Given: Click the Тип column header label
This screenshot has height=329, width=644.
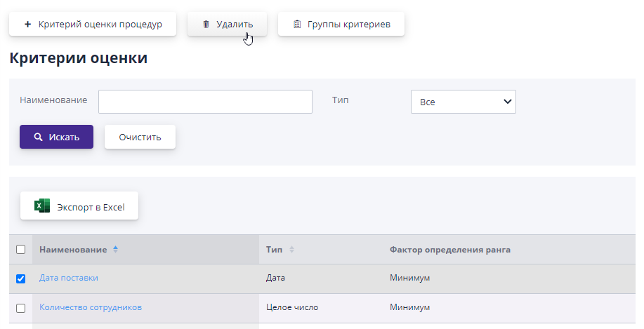Looking at the screenshot, I should click(x=274, y=250).
